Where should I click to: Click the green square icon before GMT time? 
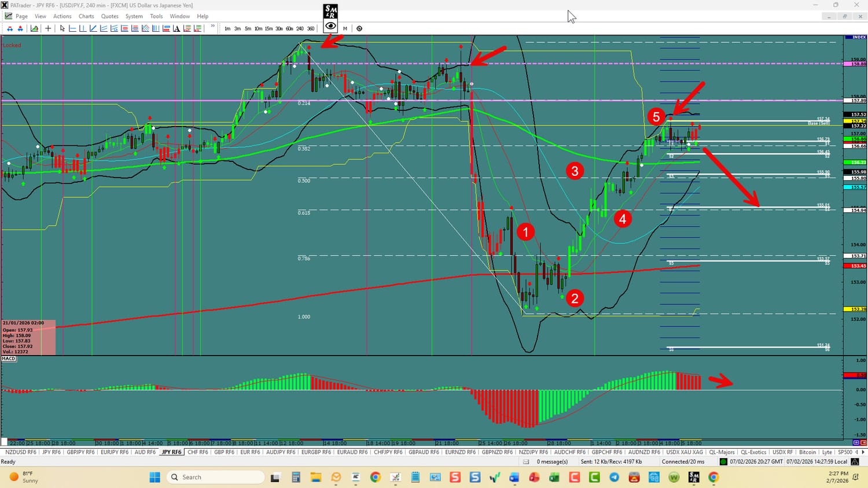[x=723, y=461]
